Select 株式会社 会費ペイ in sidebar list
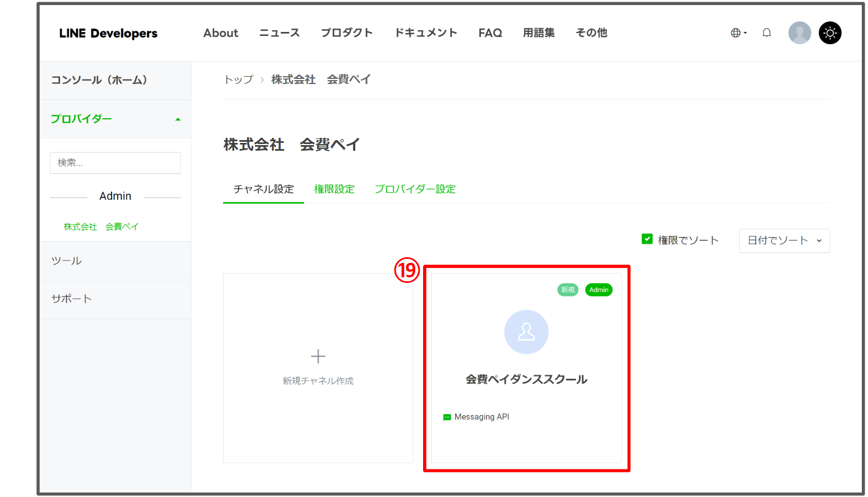868x497 pixels. (x=101, y=227)
